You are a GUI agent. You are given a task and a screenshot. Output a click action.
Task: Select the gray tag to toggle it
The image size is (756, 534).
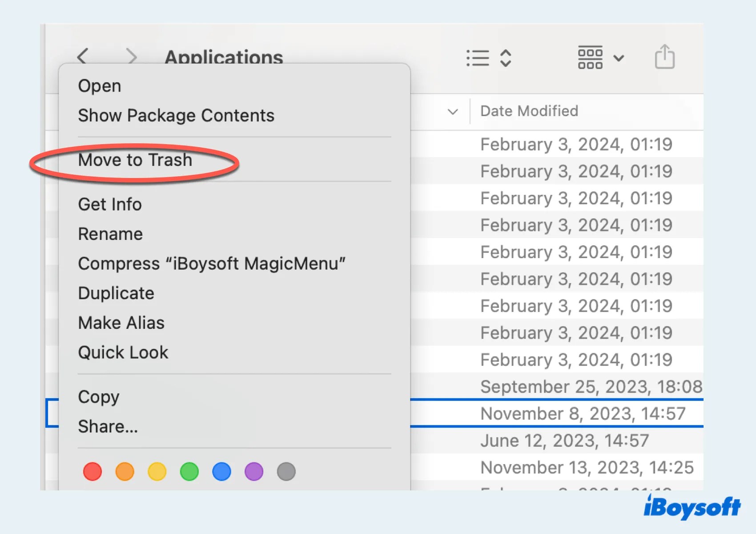click(x=286, y=471)
